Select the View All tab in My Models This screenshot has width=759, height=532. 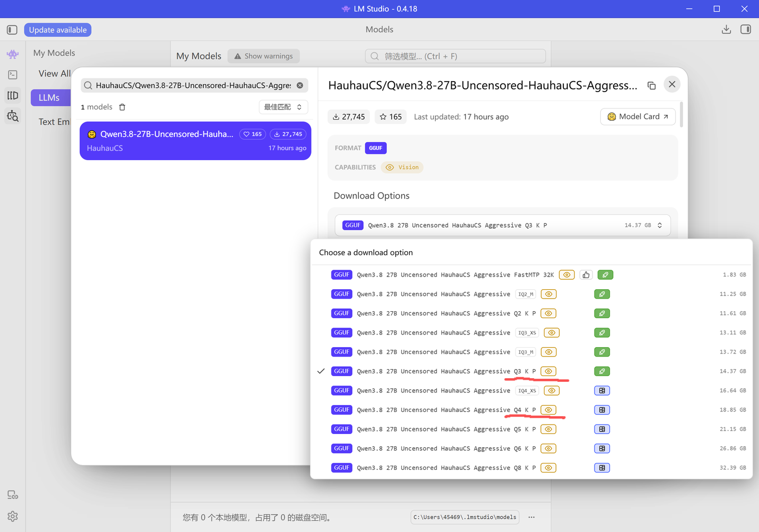pos(54,74)
